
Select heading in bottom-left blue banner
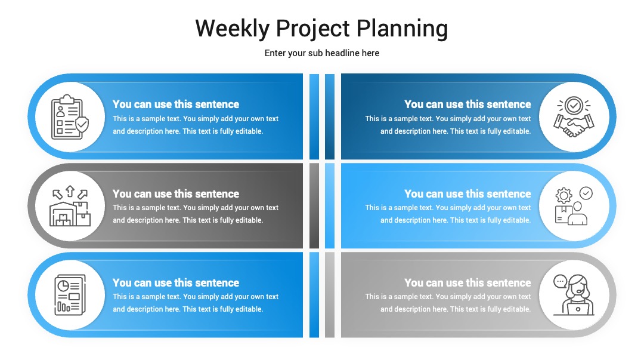176,283
